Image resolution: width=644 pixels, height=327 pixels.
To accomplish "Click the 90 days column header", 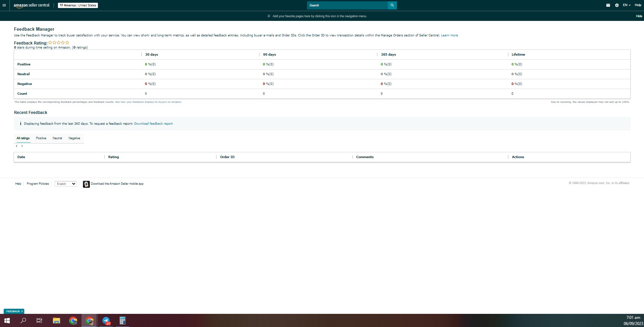I will pyautogui.click(x=269, y=55).
